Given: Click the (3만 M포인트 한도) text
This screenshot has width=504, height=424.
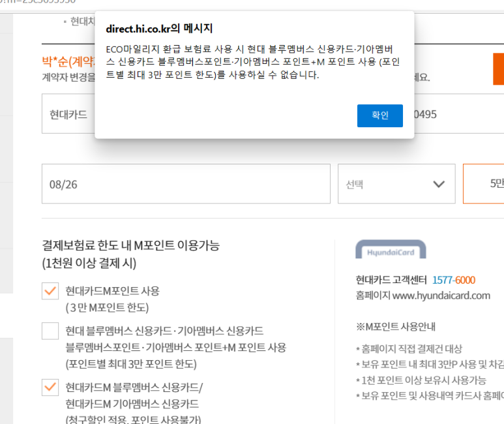Looking at the screenshot, I should click(x=107, y=307).
